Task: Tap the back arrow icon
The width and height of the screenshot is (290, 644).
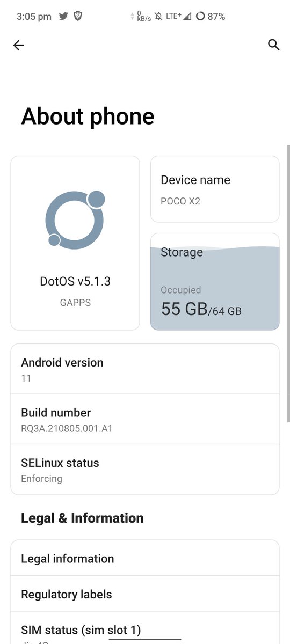Action: click(18, 46)
